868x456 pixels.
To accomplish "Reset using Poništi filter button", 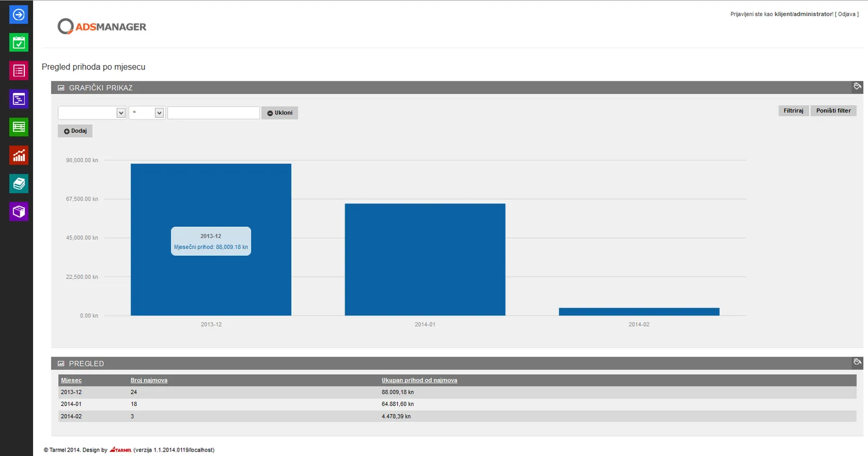I will pos(833,111).
